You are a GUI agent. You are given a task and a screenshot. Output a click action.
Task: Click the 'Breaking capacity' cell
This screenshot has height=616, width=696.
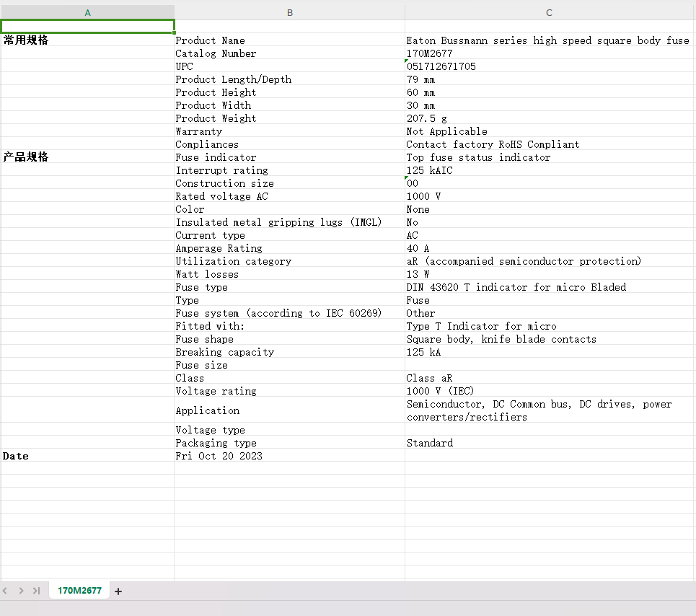(x=289, y=352)
